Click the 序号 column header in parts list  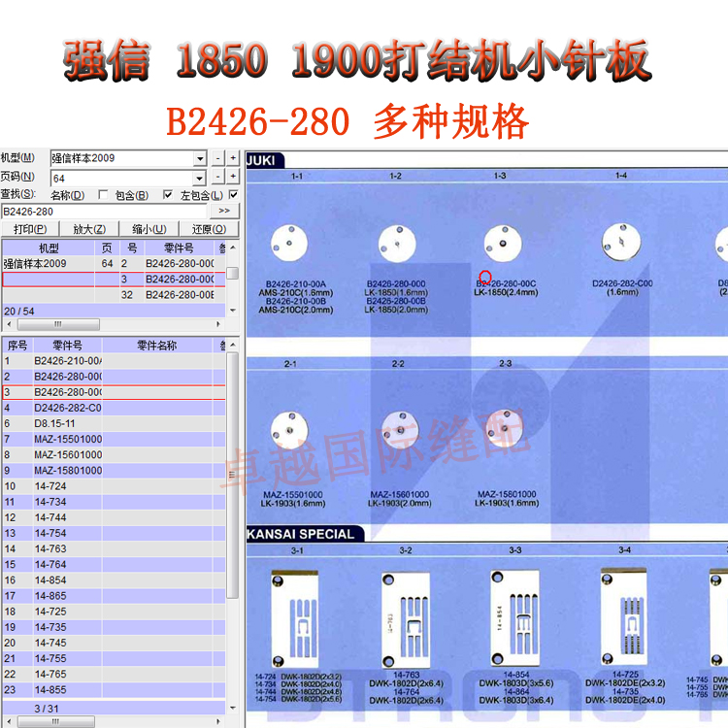17,346
